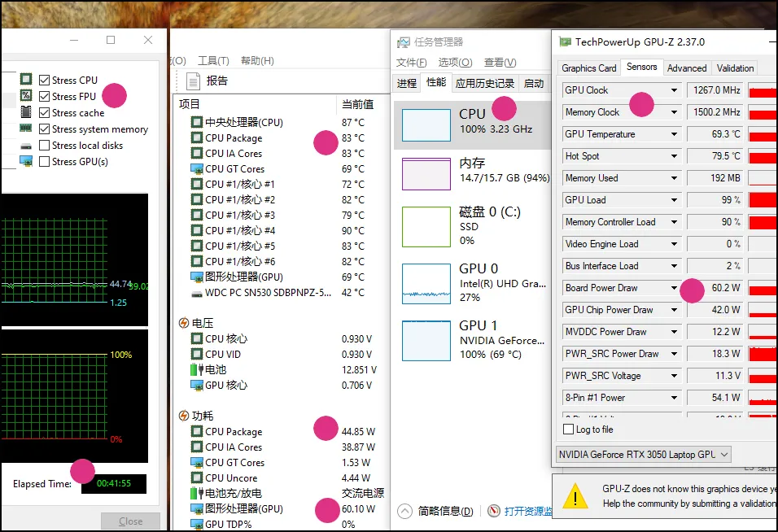Uncheck the Stress CPU checkbox
This screenshot has width=778, height=532.
(44, 80)
